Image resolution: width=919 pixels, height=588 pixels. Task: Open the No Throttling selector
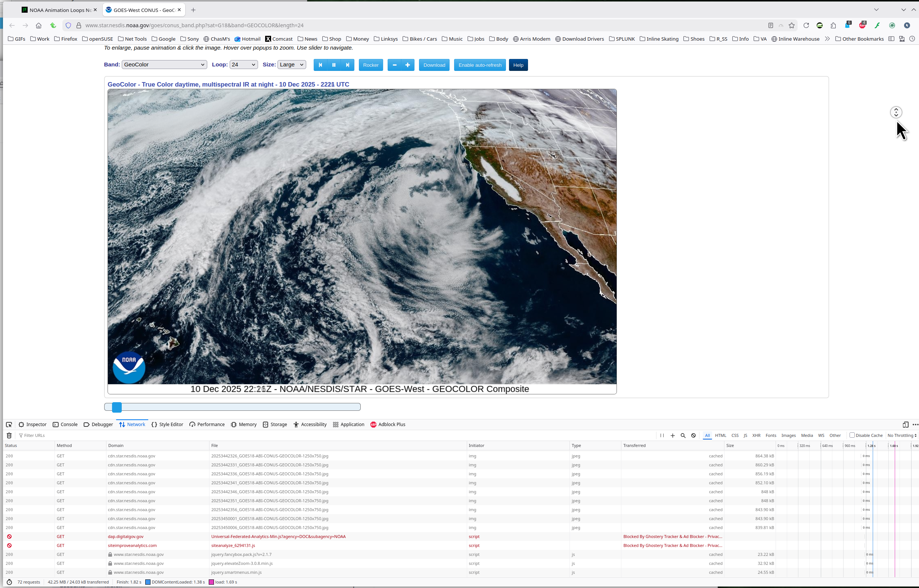pos(901,435)
